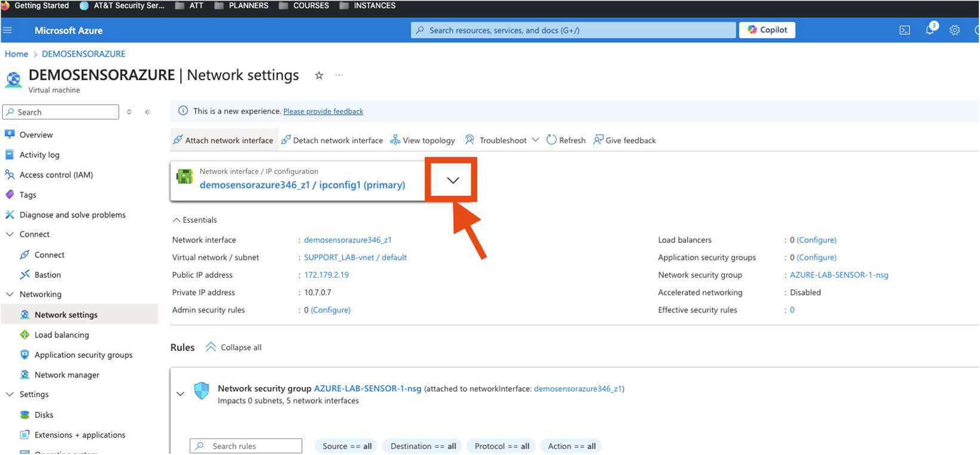Open the Connect sub-item in sidebar
The width and height of the screenshot is (980, 455).
(50, 255)
